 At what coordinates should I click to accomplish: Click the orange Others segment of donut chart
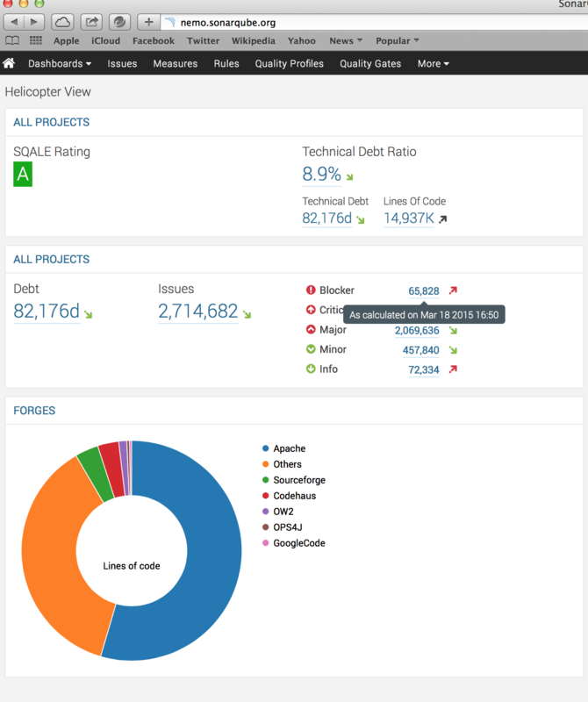pyautogui.click(x=49, y=551)
